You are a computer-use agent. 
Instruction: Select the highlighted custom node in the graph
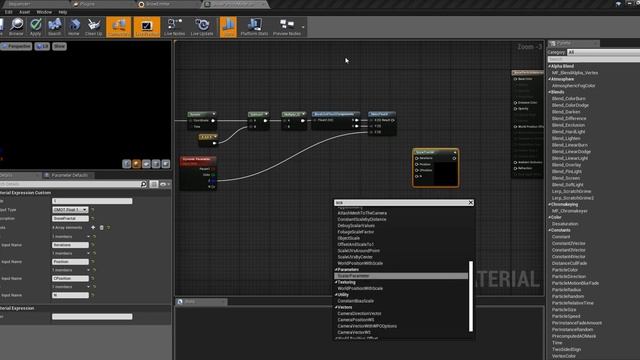[436, 168]
